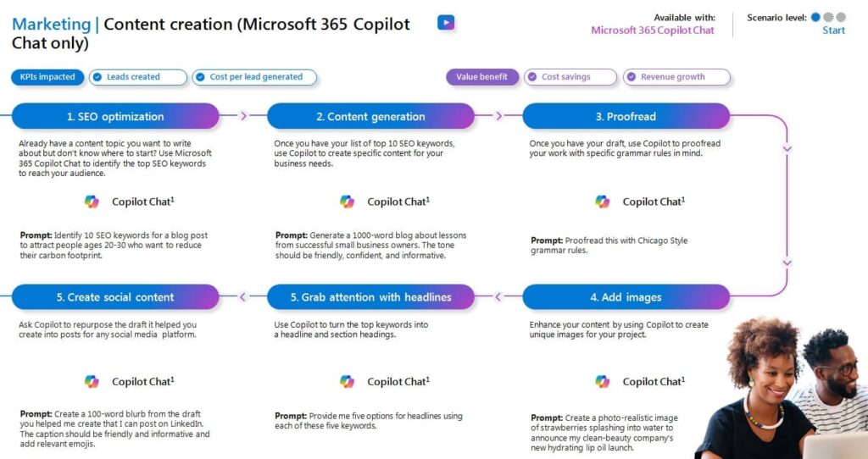
Task: Click the chevron between SEO optimization and Content generation
Action: [243, 116]
